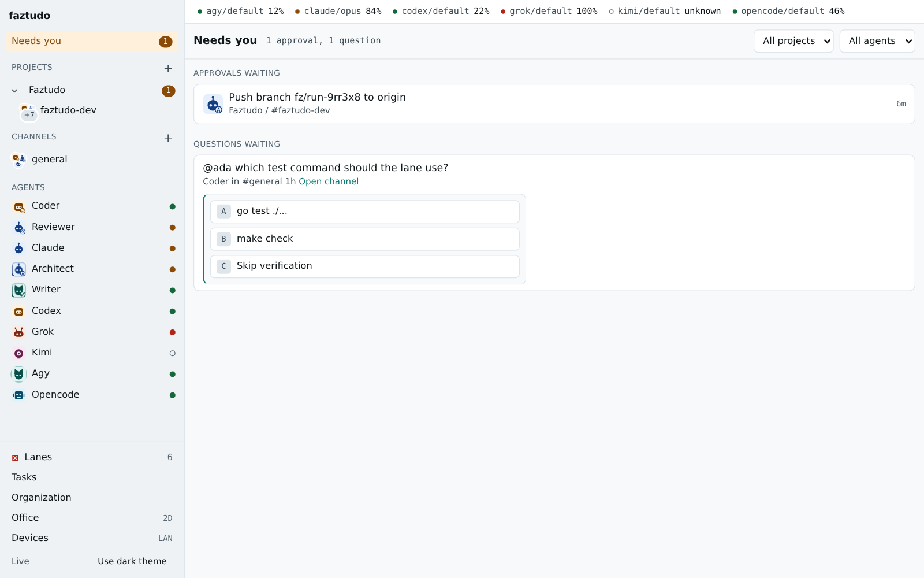Open the Lanes page

(x=92, y=457)
